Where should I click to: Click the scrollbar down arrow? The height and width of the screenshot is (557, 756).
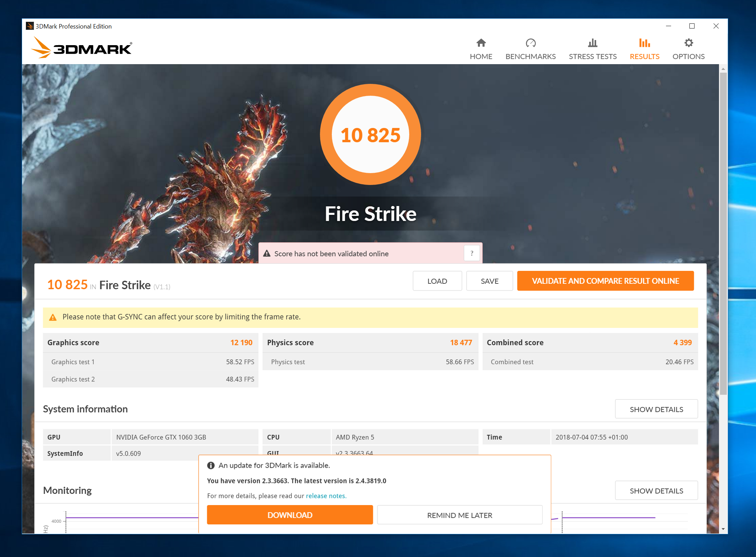click(x=723, y=529)
